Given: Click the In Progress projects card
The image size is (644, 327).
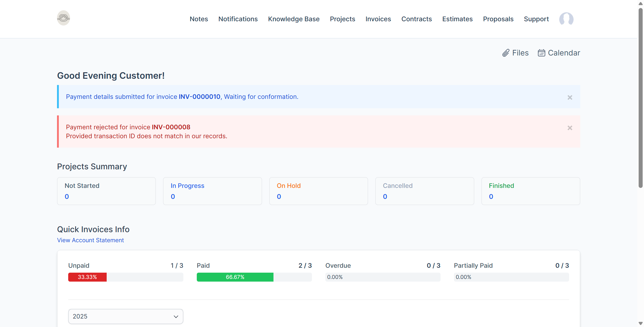Looking at the screenshot, I should 212,191.
